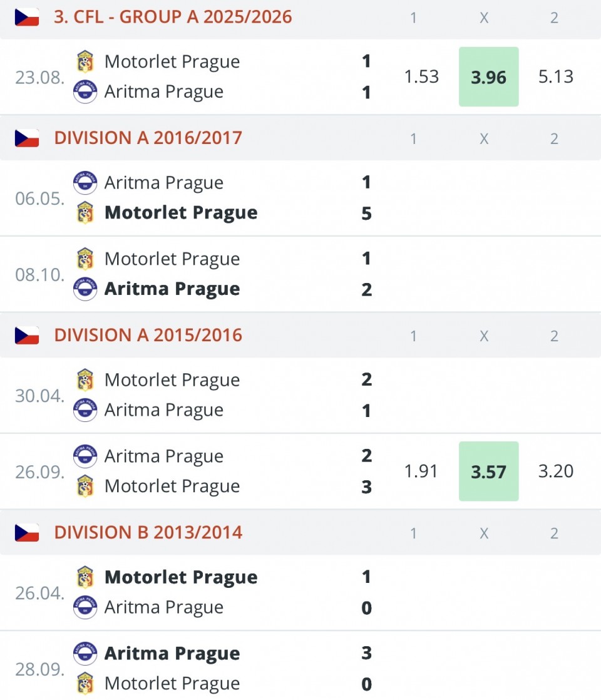The image size is (601, 700).
Task: Open bold Motorlet Prague team in 06.05. match
Action: [x=181, y=213]
